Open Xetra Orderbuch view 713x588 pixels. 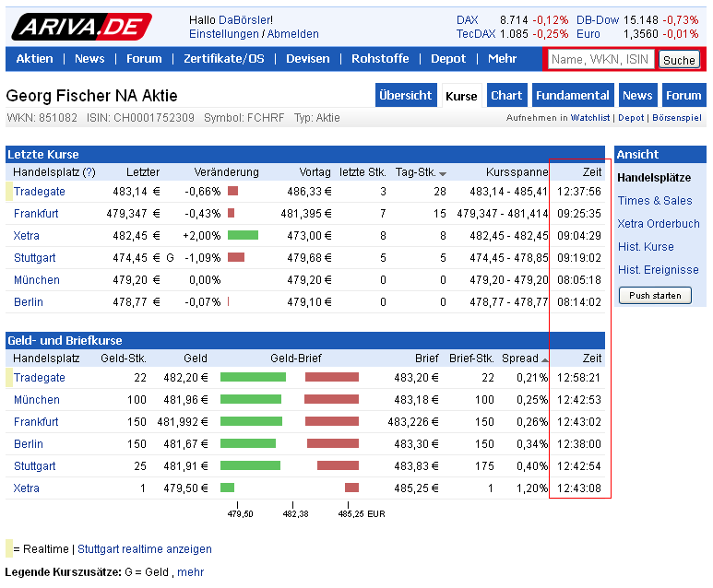coord(659,224)
